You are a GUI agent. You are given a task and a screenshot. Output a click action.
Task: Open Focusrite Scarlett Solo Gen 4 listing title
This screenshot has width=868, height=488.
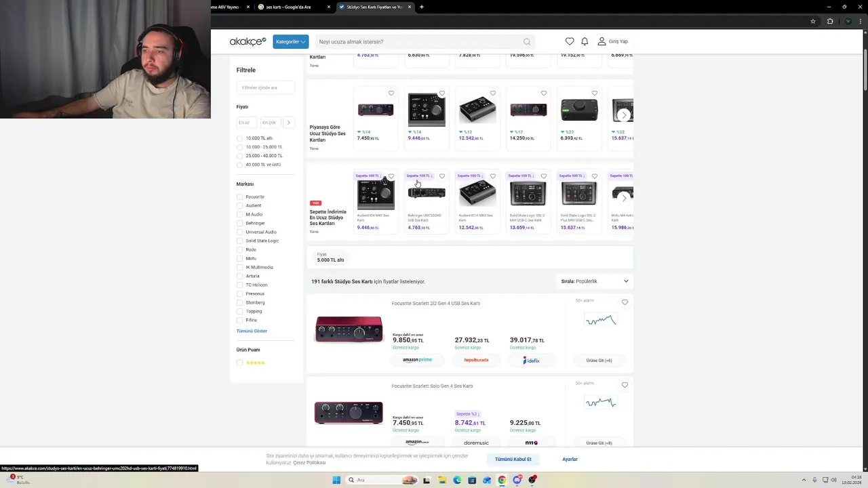[433, 386]
